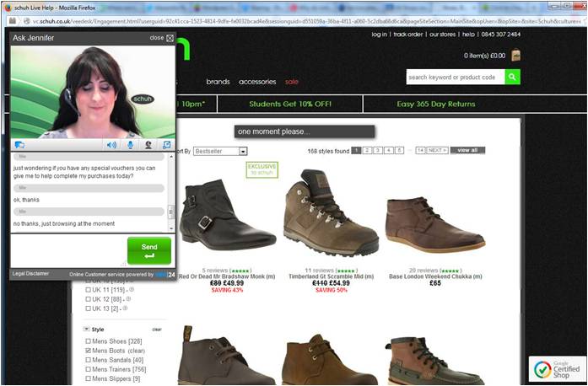Viewport: 588px width, 386px height.
Task: Click the green search magnifier button
Action: pyautogui.click(x=512, y=77)
